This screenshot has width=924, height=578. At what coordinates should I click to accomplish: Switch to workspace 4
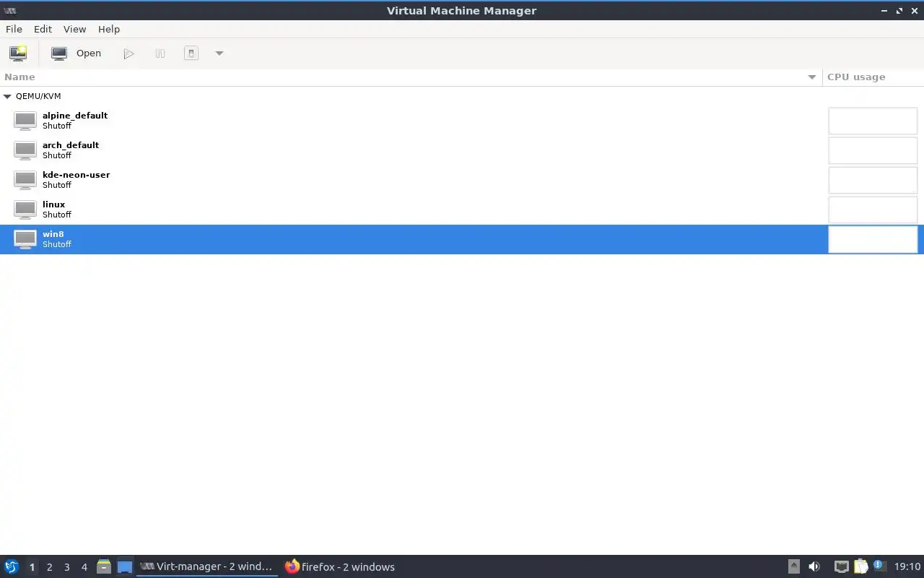(84, 567)
